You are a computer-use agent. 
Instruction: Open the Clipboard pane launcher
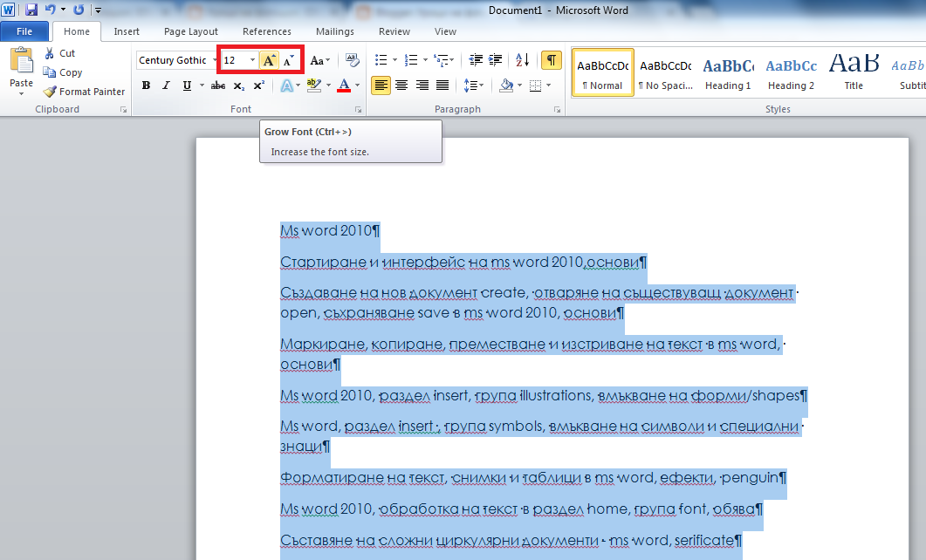[x=123, y=110]
